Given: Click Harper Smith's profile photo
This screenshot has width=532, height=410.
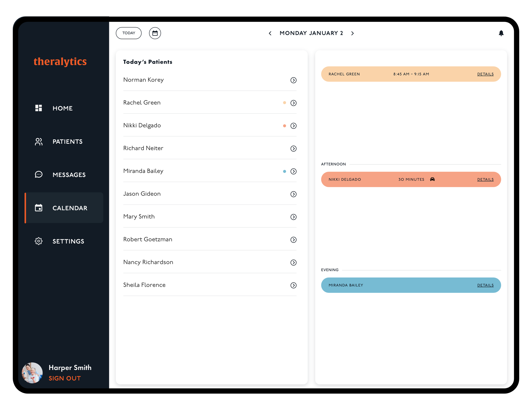Looking at the screenshot, I should (32, 373).
